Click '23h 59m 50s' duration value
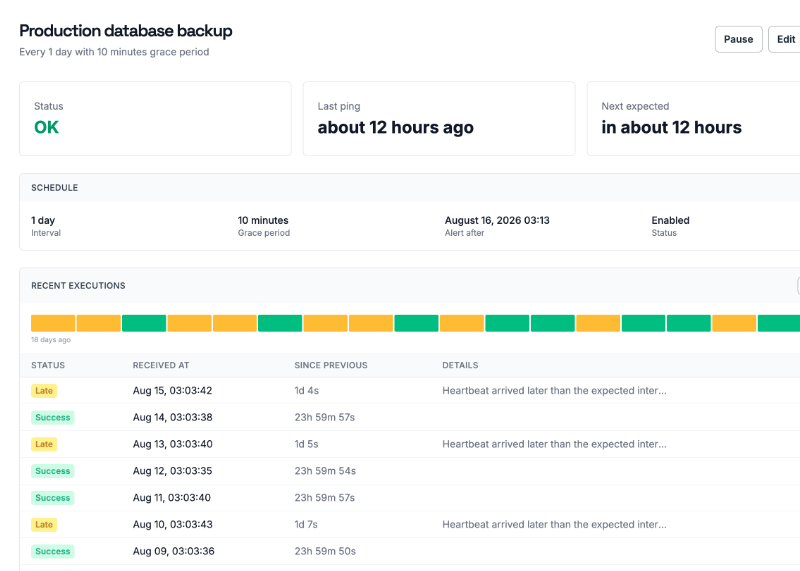The height and width of the screenshot is (571, 800). pos(325,552)
